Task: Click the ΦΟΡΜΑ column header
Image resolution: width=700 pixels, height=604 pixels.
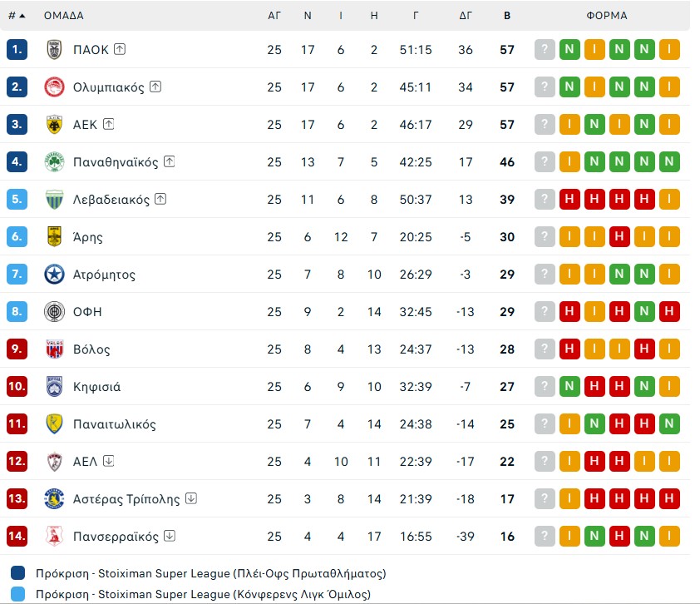Action: click(606, 16)
